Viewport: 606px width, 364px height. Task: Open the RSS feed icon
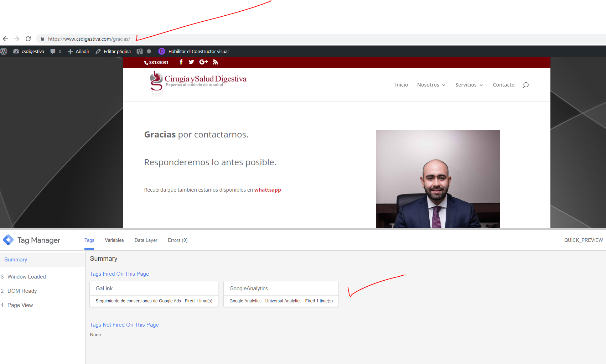click(x=215, y=62)
